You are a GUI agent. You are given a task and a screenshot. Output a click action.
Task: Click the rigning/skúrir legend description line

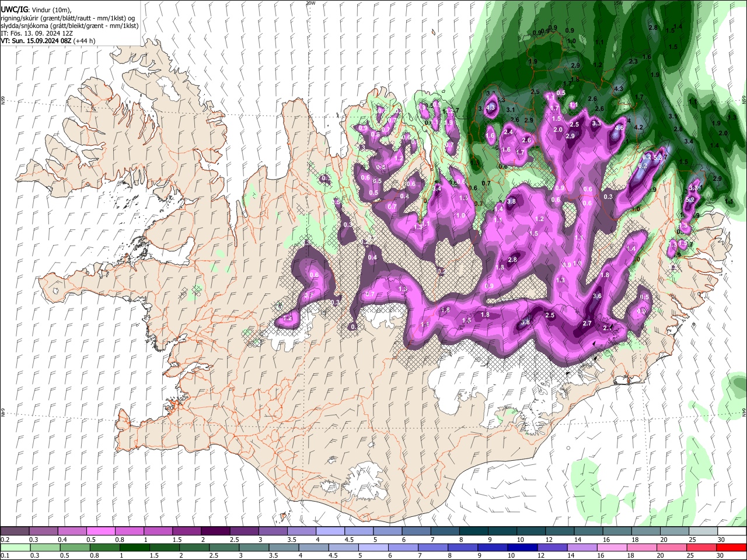[68, 18]
